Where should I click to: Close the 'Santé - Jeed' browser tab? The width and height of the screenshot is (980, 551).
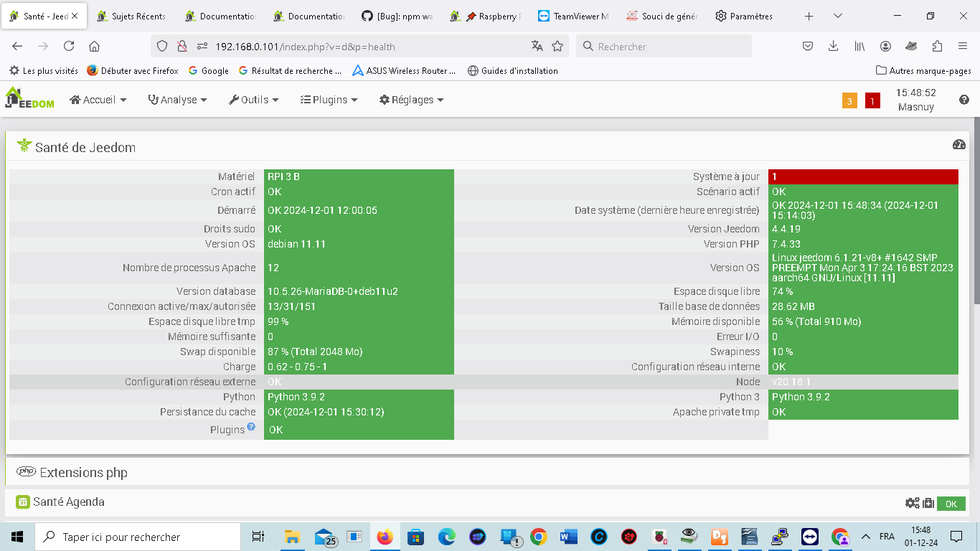[75, 16]
